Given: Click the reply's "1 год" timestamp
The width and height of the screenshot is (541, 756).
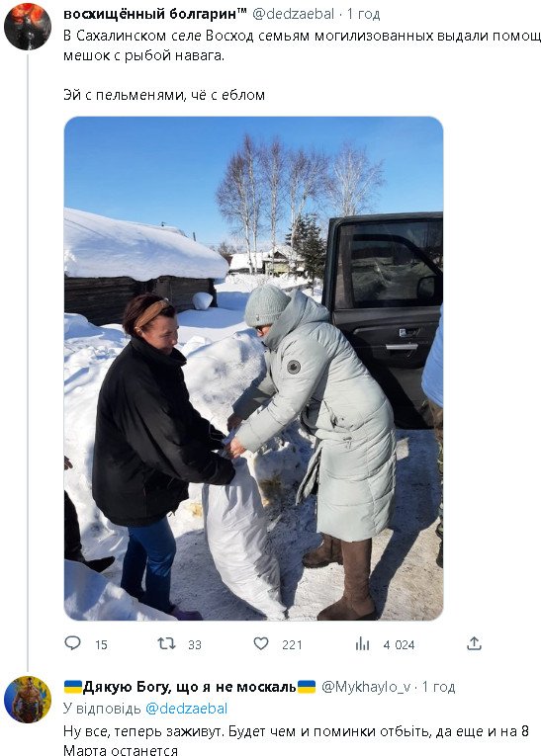Looking at the screenshot, I should point(439,687).
